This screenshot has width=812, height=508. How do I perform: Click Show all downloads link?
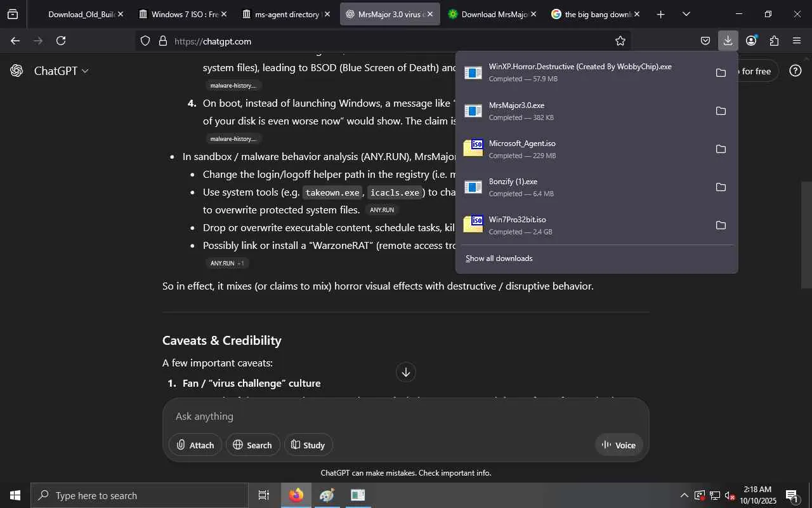click(x=499, y=258)
